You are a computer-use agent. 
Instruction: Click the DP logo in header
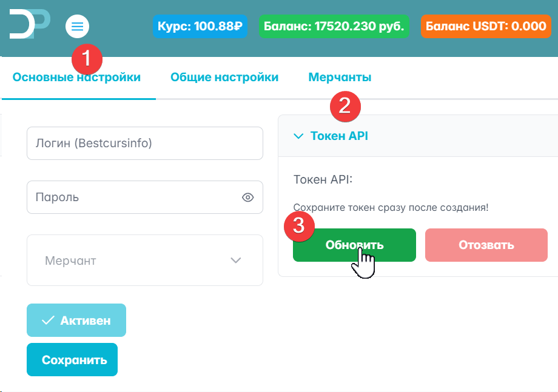point(30,24)
